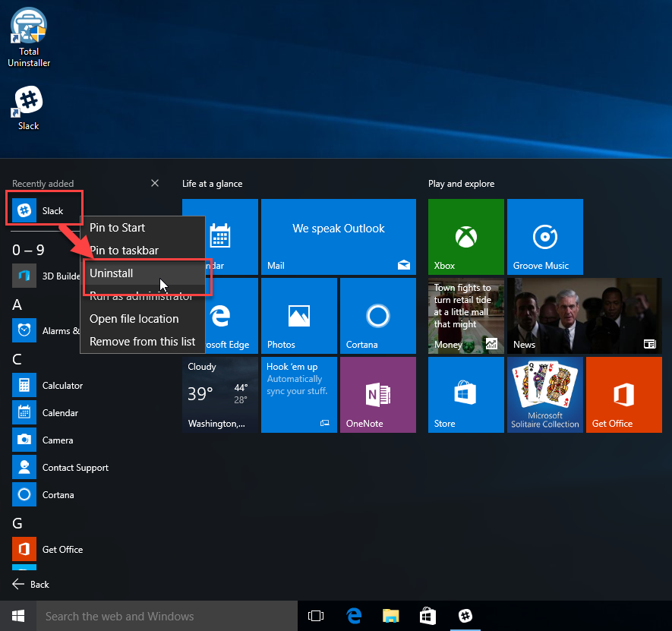The width and height of the screenshot is (672, 631).
Task: Open Task View on the taskbar
Action: (x=316, y=616)
